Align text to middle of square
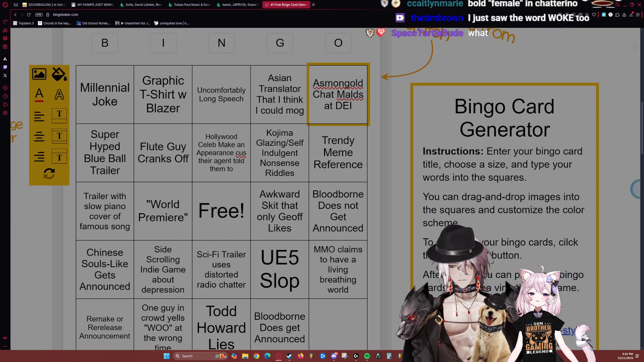 [59, 136]
